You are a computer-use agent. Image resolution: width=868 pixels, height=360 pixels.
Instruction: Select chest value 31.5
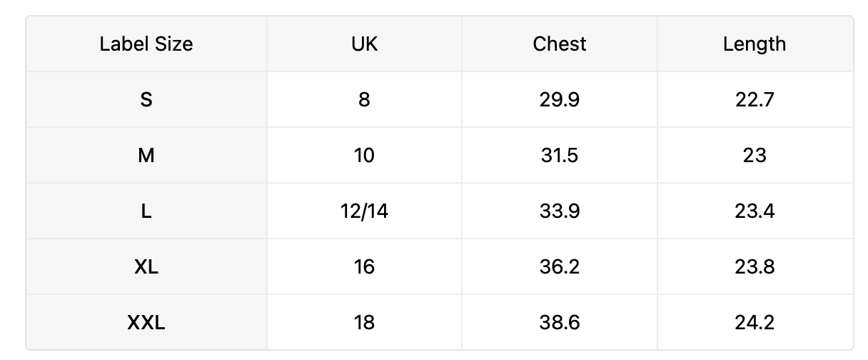[x=560, y=155]
